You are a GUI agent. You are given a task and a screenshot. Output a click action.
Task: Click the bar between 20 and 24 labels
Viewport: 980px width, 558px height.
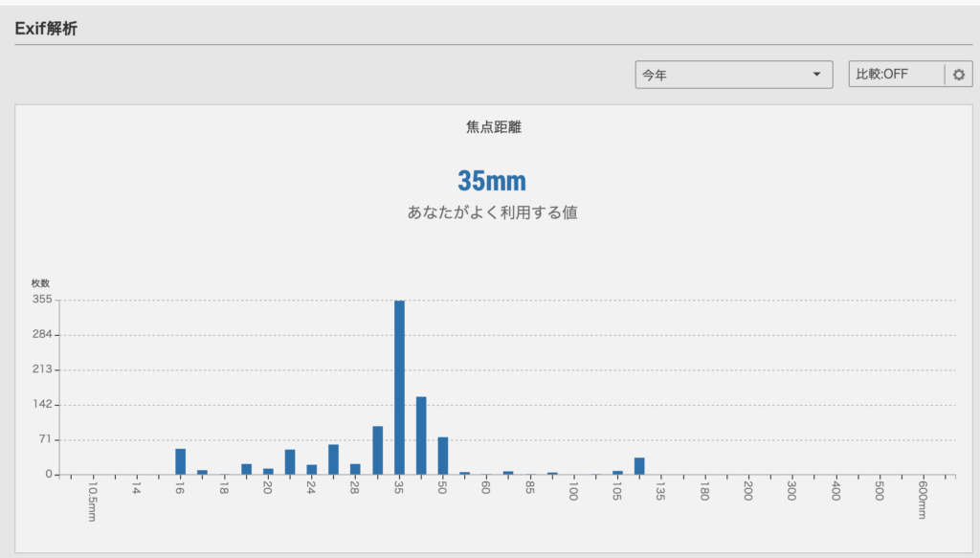pos(290,461)
